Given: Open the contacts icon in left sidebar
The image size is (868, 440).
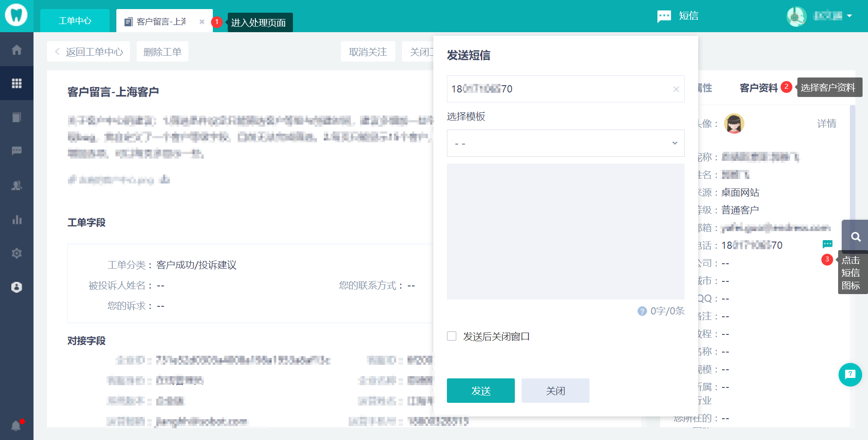Looking at the screenshot, I should pyautogui.click(x=17, y=185).
